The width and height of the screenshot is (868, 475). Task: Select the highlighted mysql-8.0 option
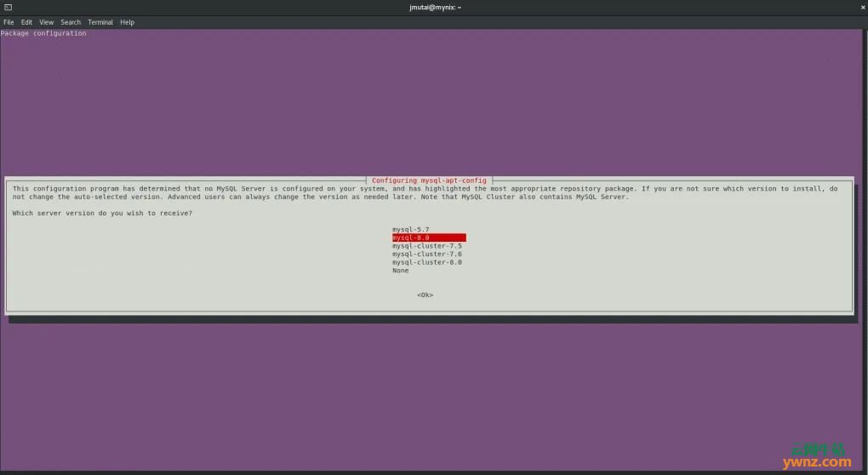coord(429,237)
